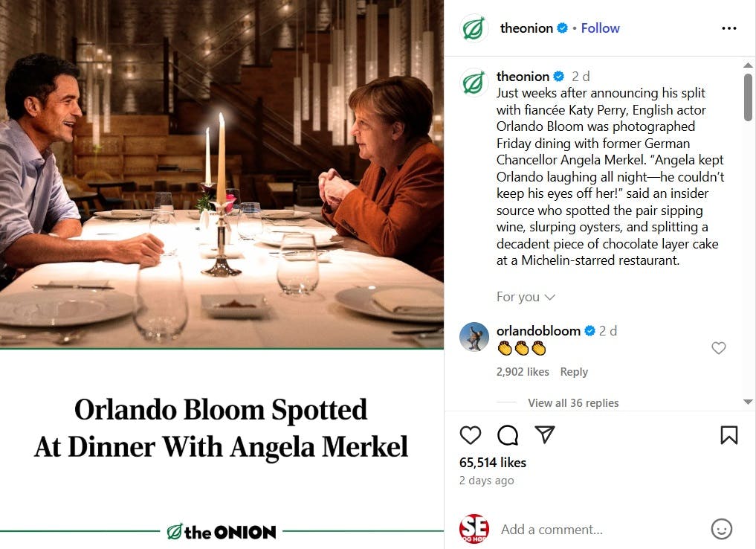
Task: Save post with bookmark icon
Action: pyautogui.click(x=728, y=434)
